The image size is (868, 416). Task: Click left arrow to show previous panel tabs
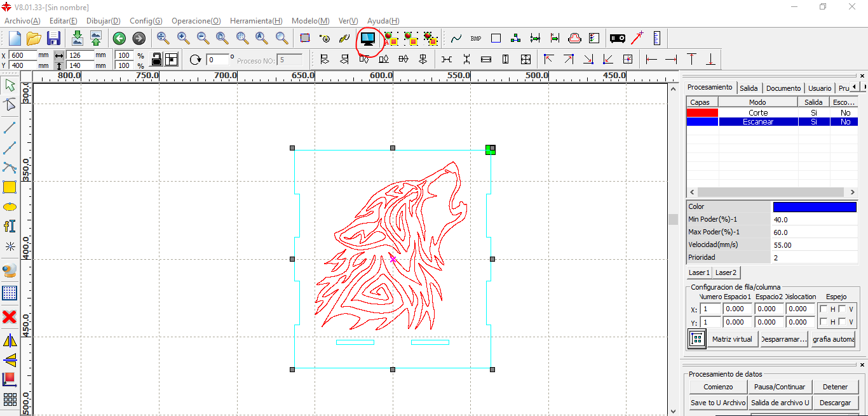pyautogui.click(x=855, y=87)
